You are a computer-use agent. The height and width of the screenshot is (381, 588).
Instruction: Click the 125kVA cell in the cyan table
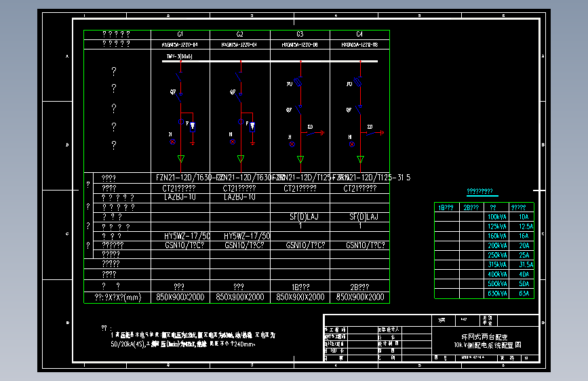point(497,226)
